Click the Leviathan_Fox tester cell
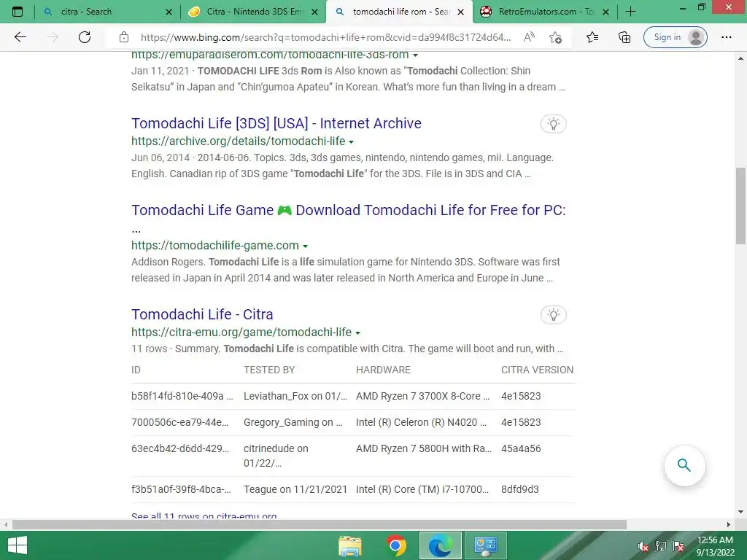The height and width of the screenshot is (560, 747). pyautogui.click(x=295, y=396)
